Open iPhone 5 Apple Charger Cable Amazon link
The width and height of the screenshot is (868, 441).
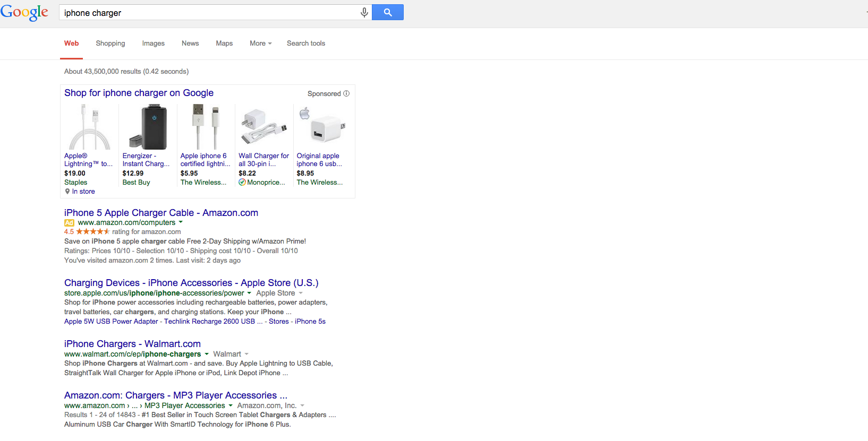pos(161,213)
